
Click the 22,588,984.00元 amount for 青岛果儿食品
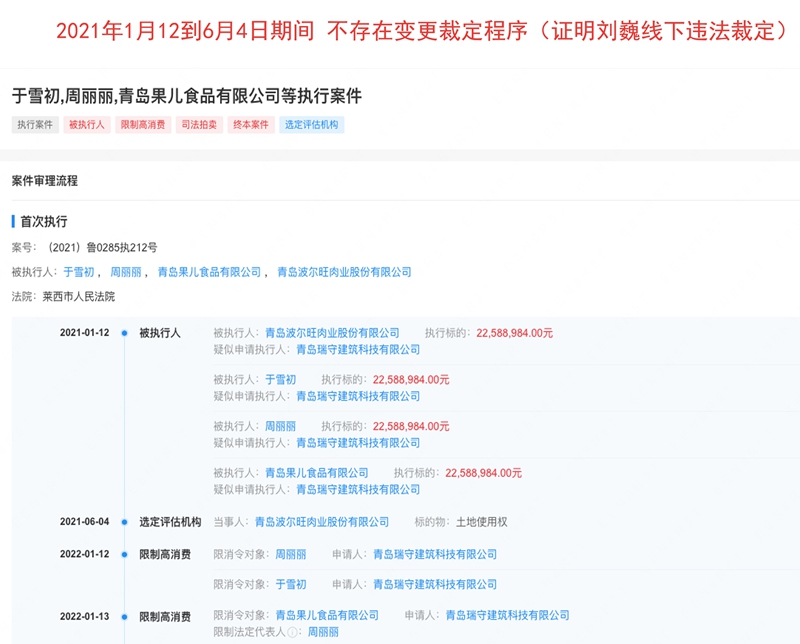pyautogui.click(x=484, y=473)
